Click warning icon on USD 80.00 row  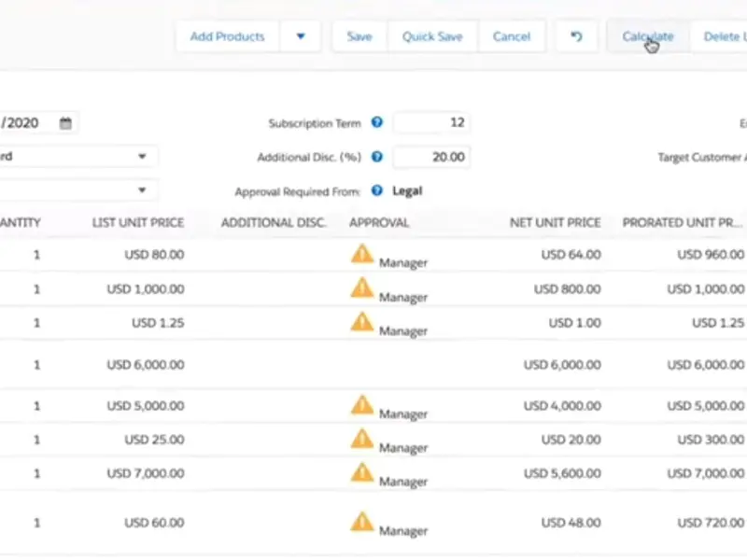tap(361, 253)
